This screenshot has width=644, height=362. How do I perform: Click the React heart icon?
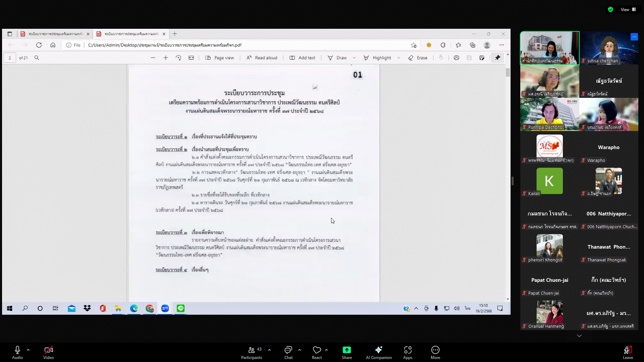click(317, 350)
